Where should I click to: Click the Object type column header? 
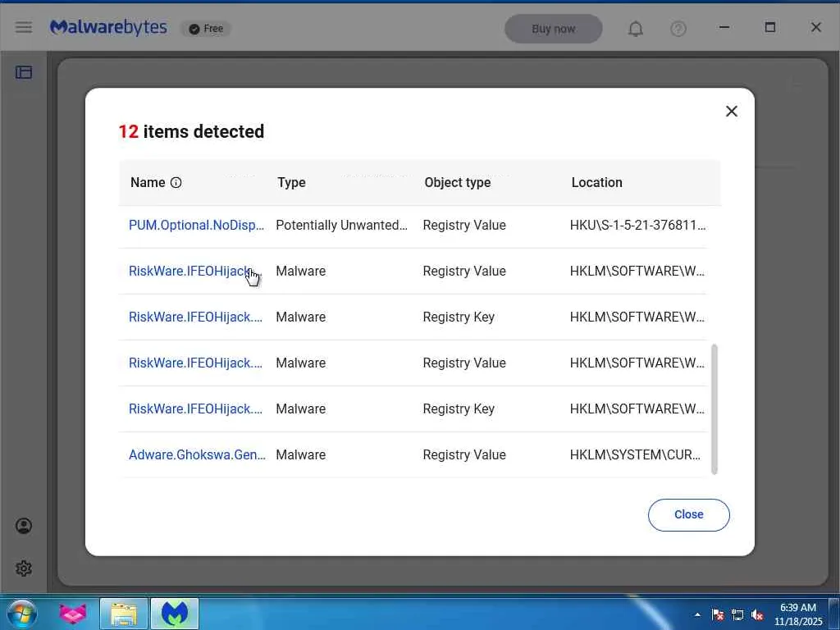(458, 183)
